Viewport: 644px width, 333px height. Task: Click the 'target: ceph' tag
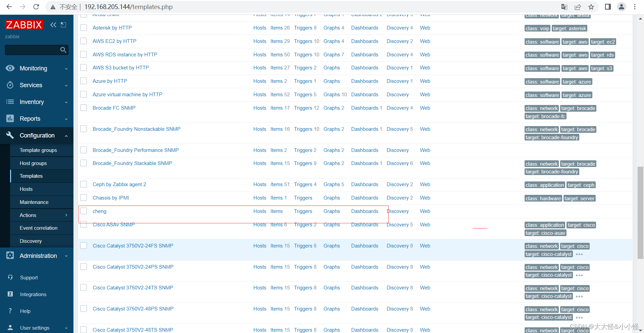(x=581, y=185)
